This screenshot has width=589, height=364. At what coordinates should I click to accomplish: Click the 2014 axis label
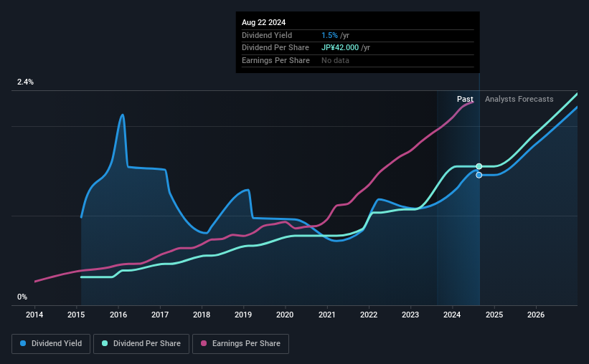[34, 315]
